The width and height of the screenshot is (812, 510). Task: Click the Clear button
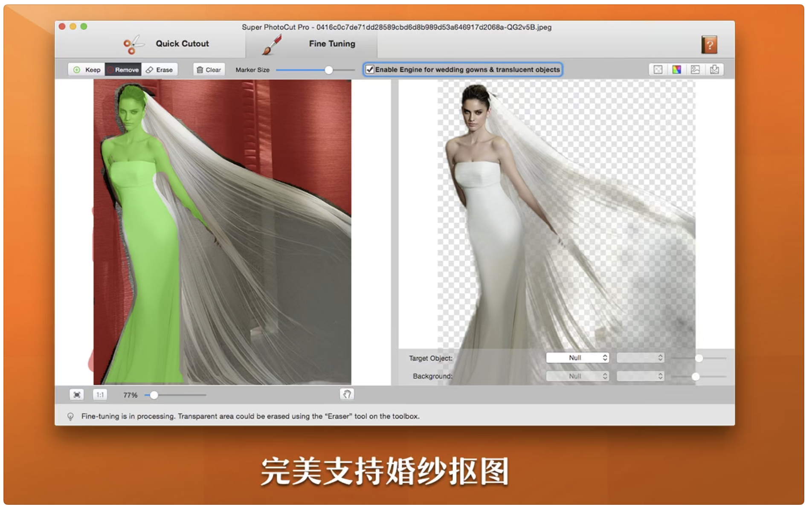[x=209, y=70]
